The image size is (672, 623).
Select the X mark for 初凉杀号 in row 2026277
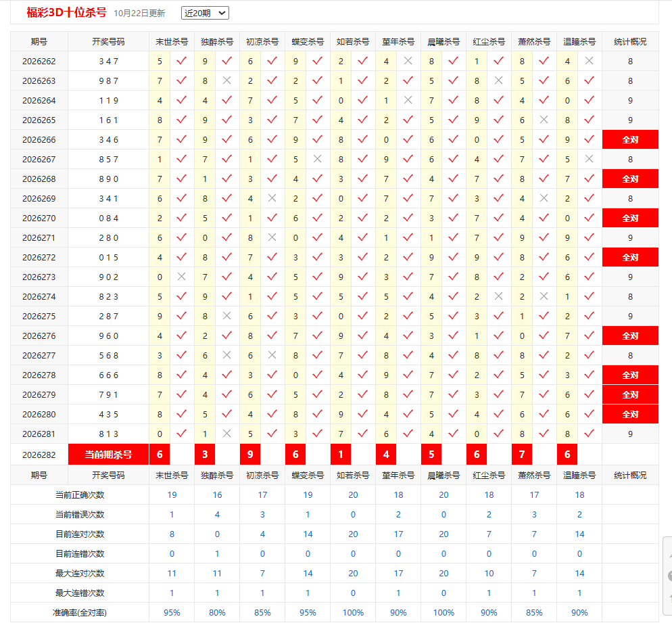[x=272, y=355]
